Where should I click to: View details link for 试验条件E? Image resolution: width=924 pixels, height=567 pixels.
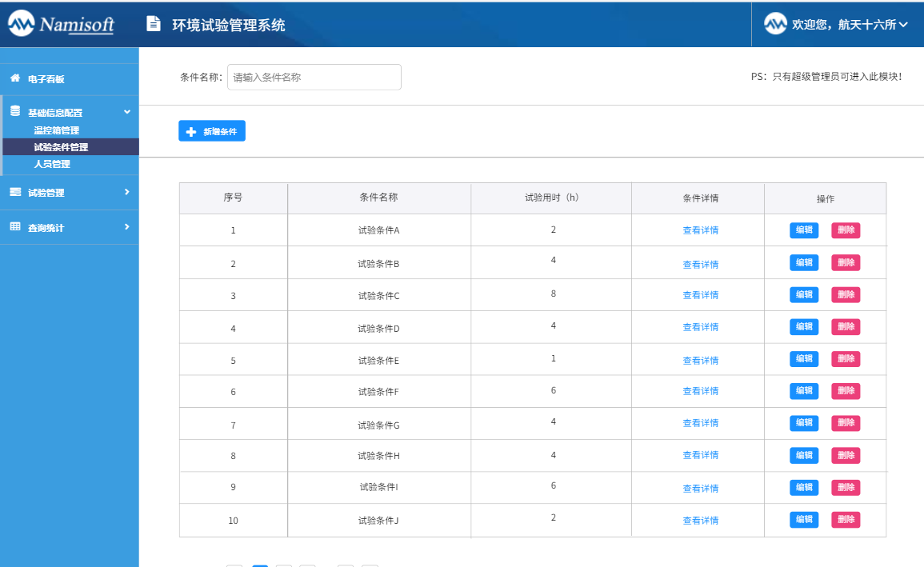[x=701, y=361]
